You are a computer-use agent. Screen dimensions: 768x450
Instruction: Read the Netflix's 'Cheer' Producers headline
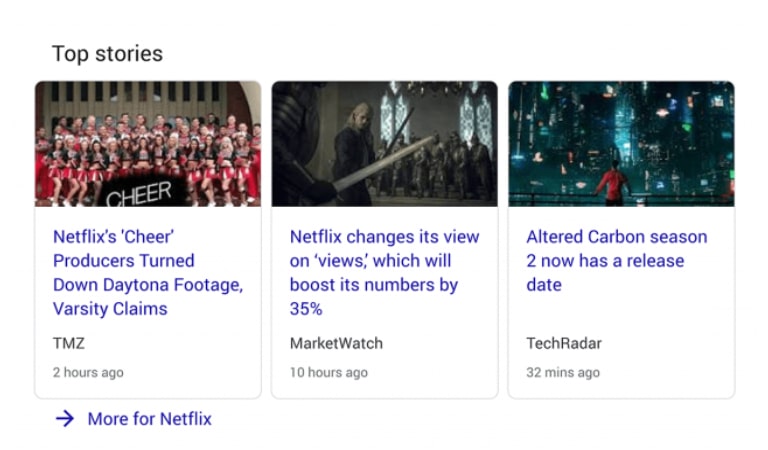(148, 273)
